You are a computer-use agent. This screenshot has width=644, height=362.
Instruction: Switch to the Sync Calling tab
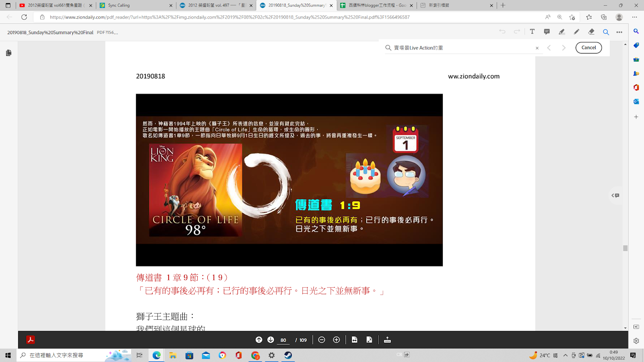coord(136,5)
